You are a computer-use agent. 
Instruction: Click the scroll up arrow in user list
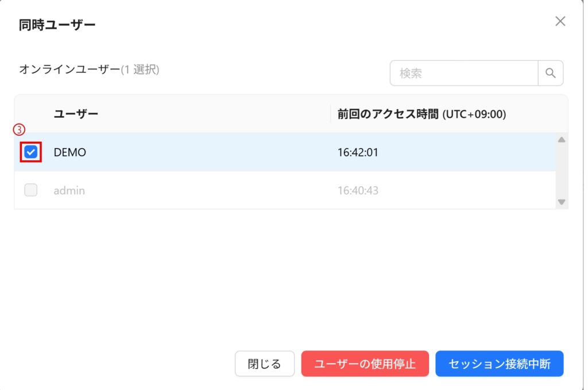[562, 140]
